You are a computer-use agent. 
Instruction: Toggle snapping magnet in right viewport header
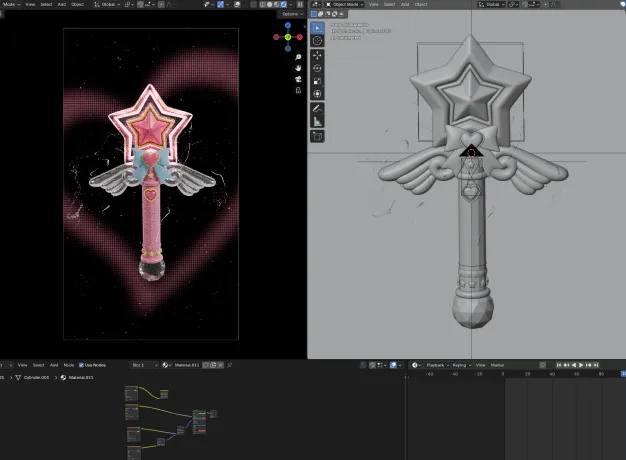point(525,4)
